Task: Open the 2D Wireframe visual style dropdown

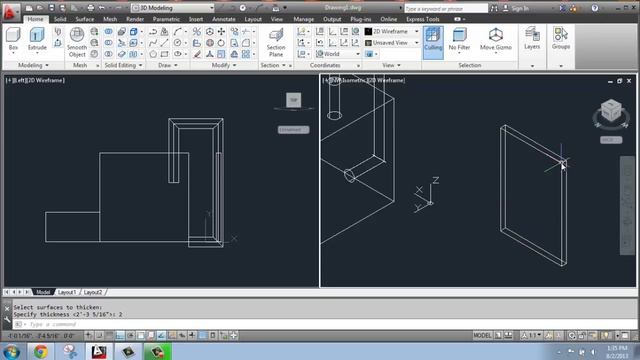Action: (391, 31)
